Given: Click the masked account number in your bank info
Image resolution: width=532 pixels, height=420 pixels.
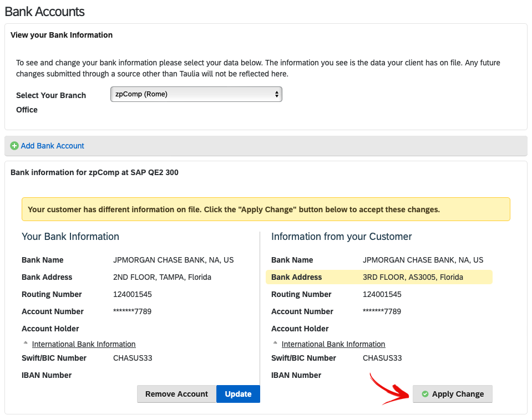Looking at the screenshot, I should click(x=133, y=311).
